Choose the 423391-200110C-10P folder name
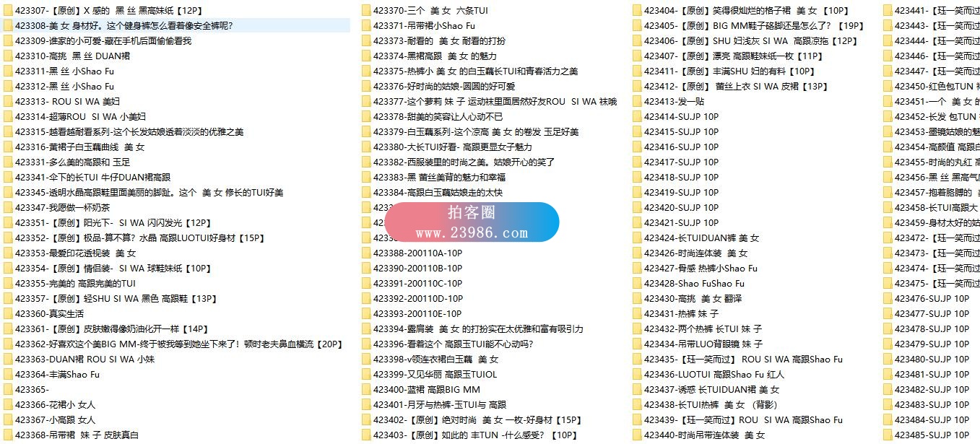The width and height of the screenshot is (980, 444). point(417,284)
